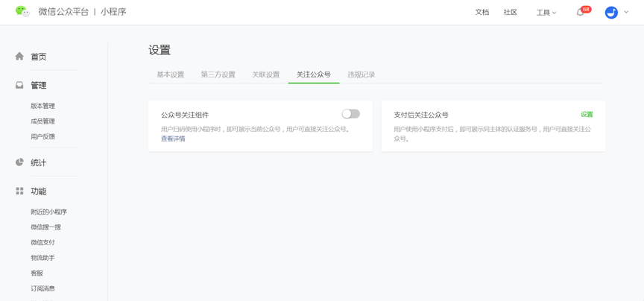The height and width of the screenshot is (301, 644).
Task: Click the 微信公众平台 title text
Action: [x=63, y=11]
